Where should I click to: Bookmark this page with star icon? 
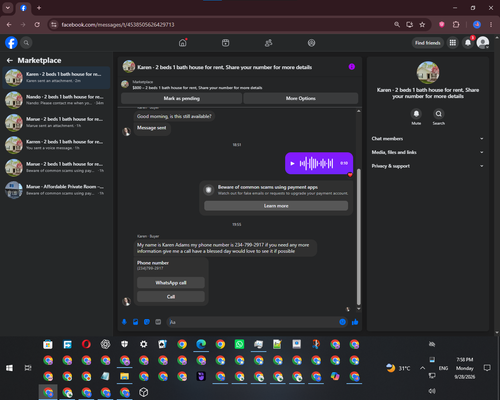422,25
